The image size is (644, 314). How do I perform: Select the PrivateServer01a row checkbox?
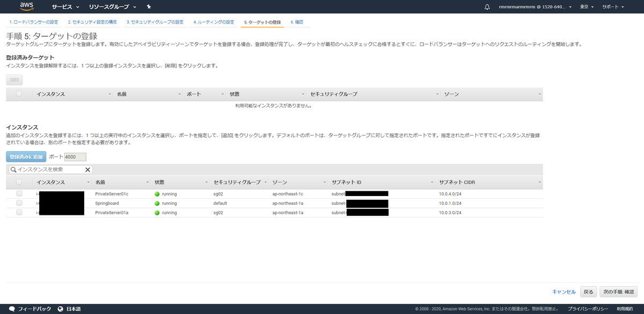point(19,213)
